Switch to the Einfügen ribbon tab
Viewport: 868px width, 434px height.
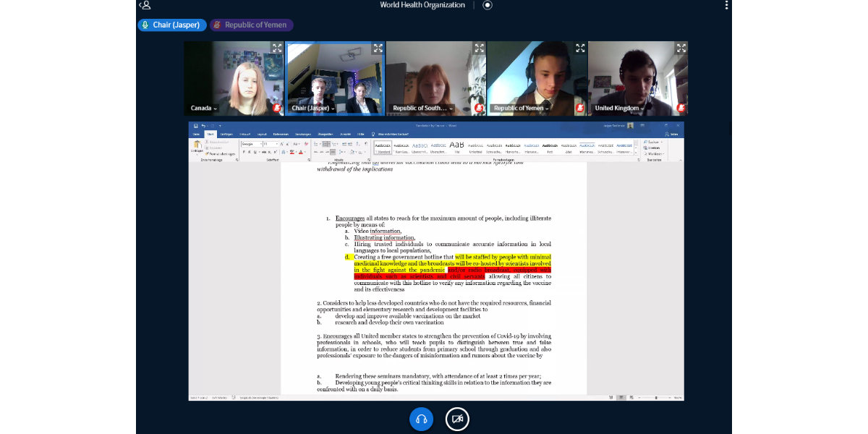(226, 134)
